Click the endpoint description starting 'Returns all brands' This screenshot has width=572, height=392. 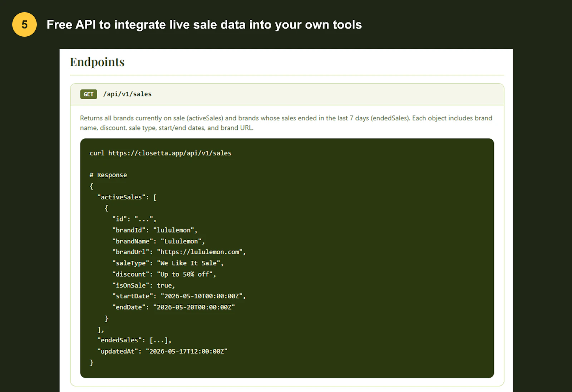286,123
